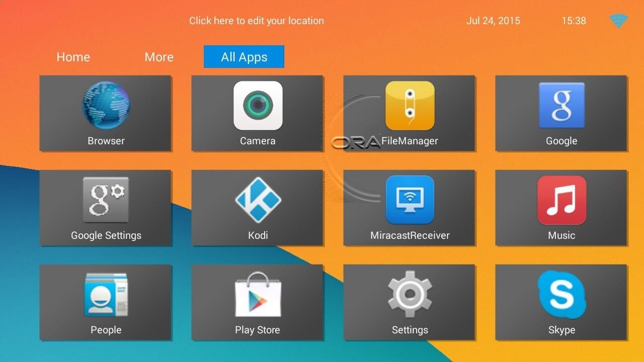Click the Camera tile label
The image size is (644, 362).
click(258, 141)
